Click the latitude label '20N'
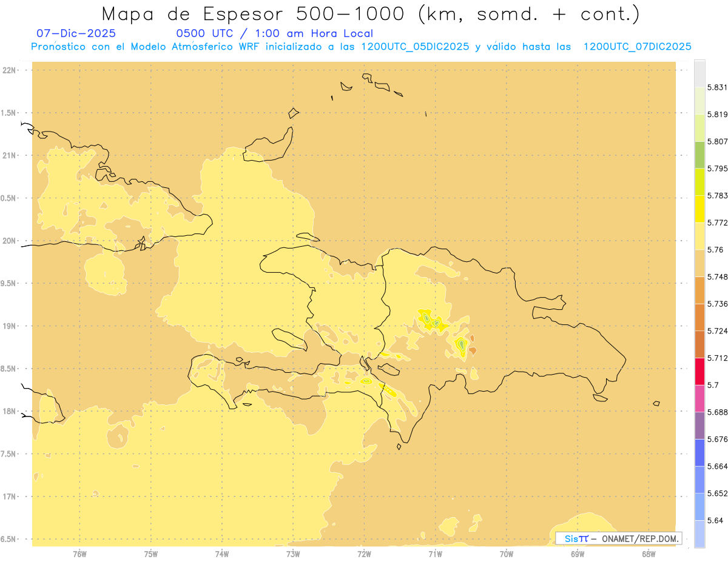Screen dimensions: 728x562 coord(10,241)
